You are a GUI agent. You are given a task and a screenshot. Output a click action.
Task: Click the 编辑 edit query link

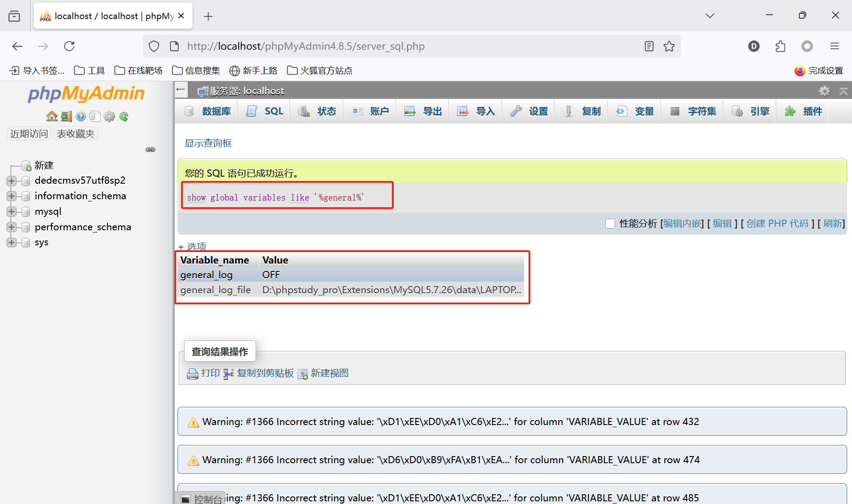(722, 224)
